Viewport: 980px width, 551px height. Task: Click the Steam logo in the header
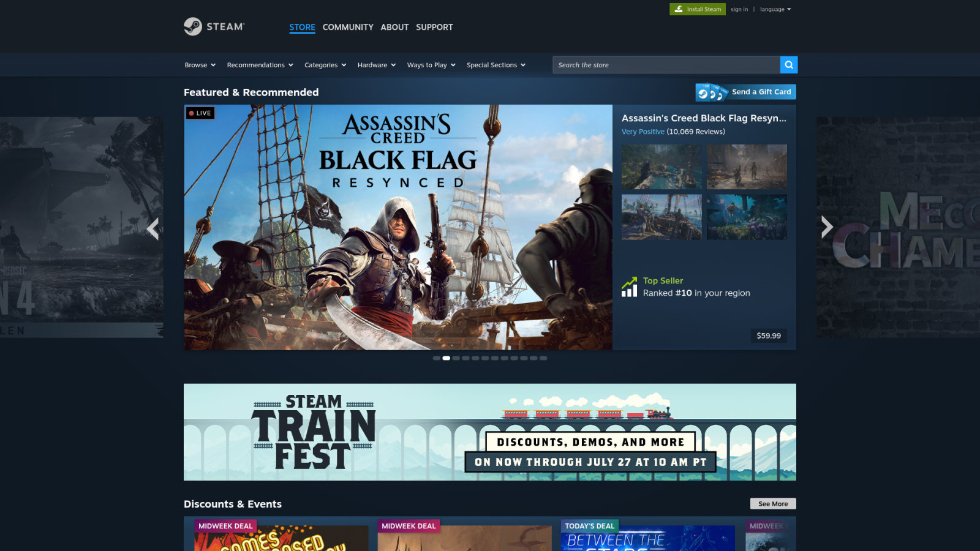coord(214,26)
